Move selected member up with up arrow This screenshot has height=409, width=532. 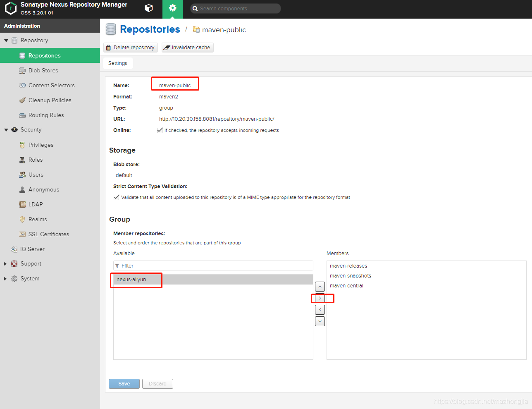[320, 287]
